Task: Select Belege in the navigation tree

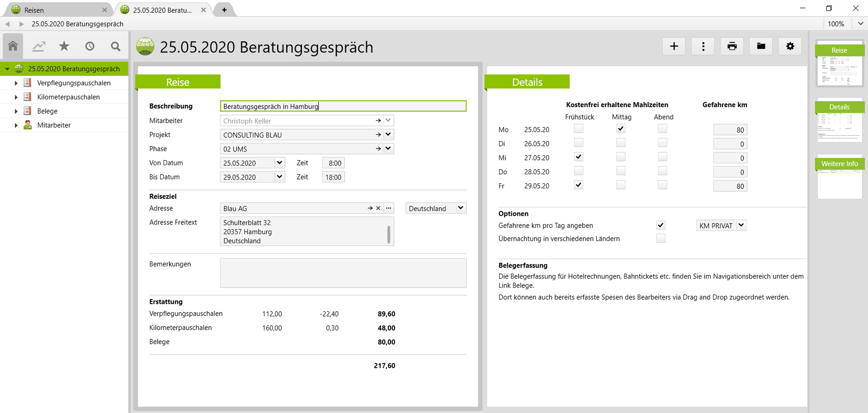Action: point(47,111)
